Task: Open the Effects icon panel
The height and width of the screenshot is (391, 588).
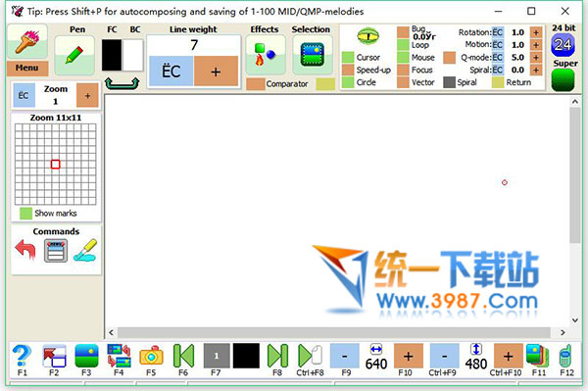Action: coord(265,56)
